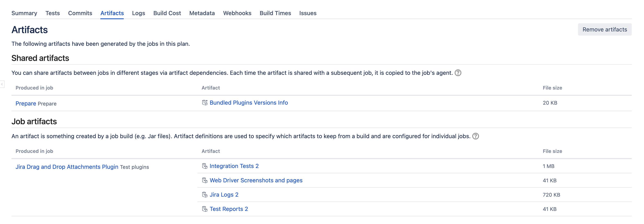
Task: Open the Integration Tests 2 artifact
Action: (234, 166)
